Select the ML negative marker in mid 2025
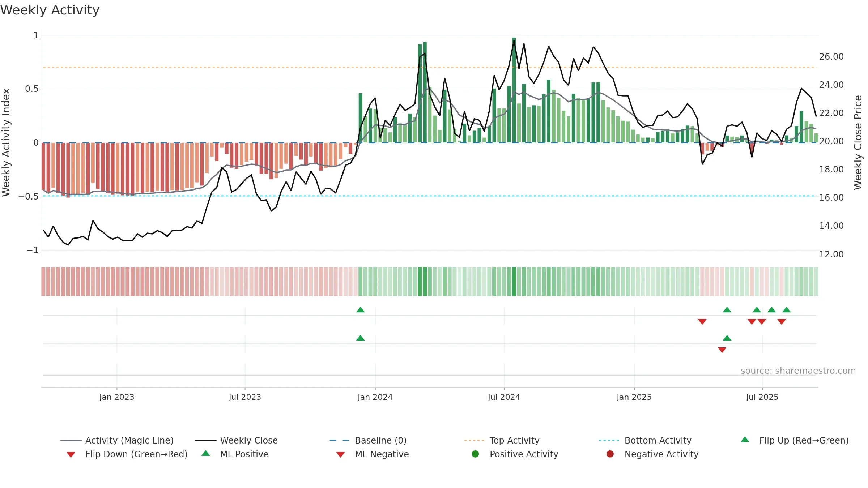 tap(722, 350)
